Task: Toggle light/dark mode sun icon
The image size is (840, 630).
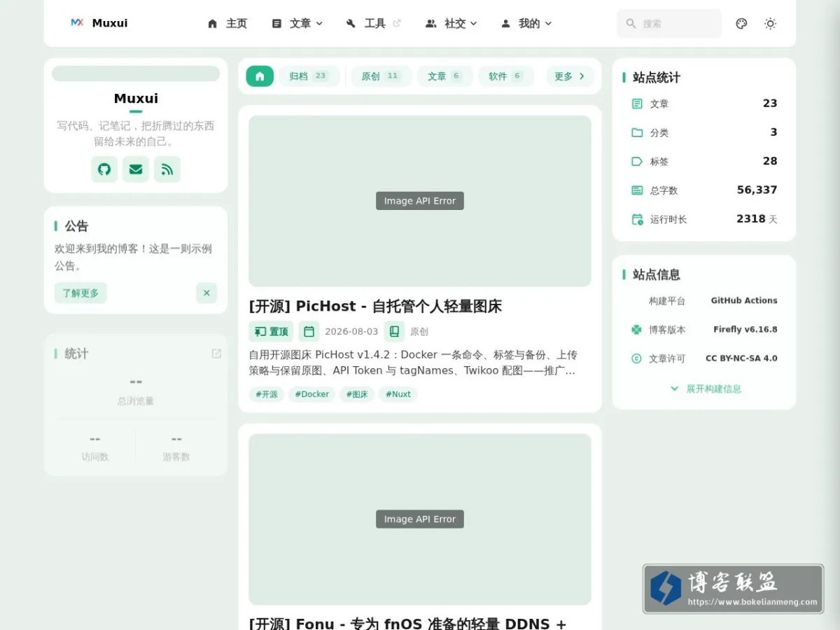Action: (x=770, y=24)
